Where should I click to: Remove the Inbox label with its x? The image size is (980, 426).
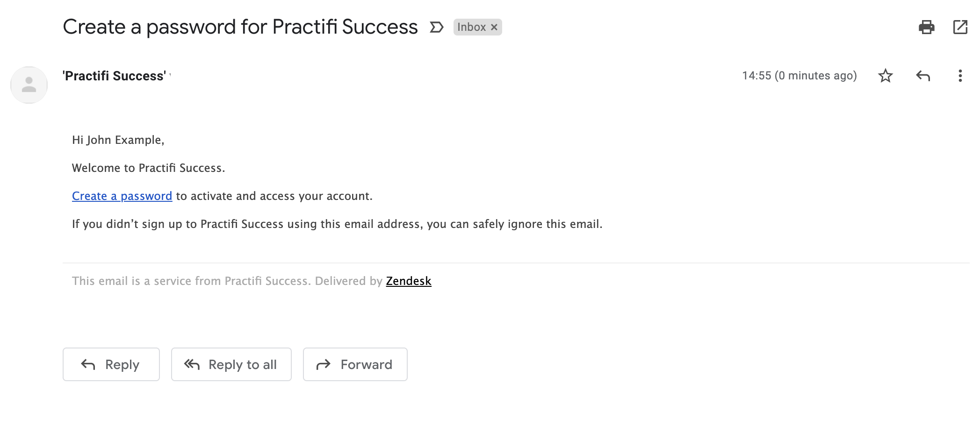pyautogui.click(x=494, y=27)
